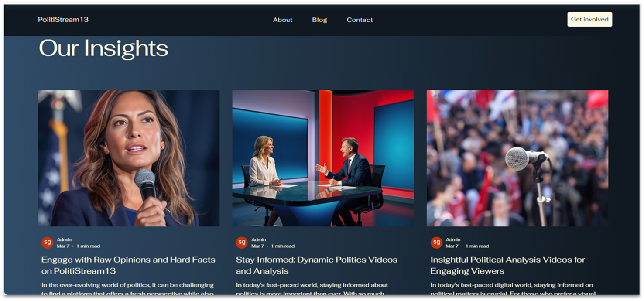
Task: Open the Contact menu item
Action: (360, 20)
